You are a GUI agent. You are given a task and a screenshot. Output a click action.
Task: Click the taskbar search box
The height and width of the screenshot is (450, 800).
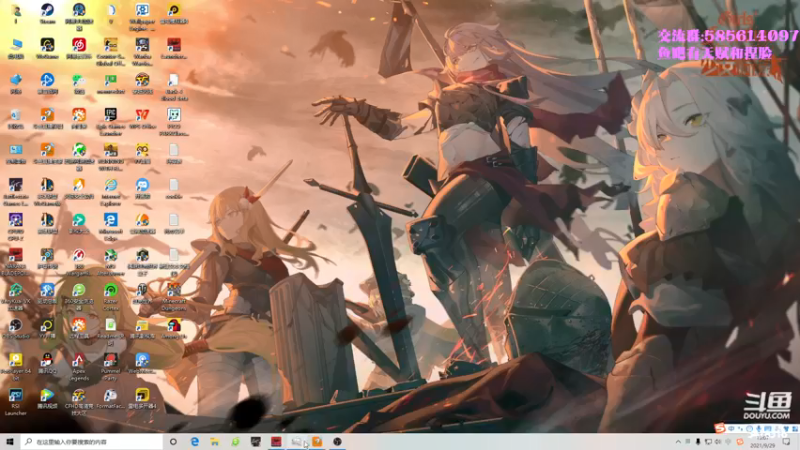[92, 442]
